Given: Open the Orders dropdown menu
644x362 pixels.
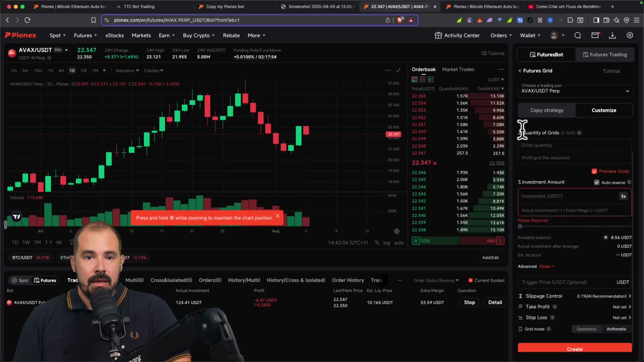Looking at the screenshot, I should tap(501, 35).
